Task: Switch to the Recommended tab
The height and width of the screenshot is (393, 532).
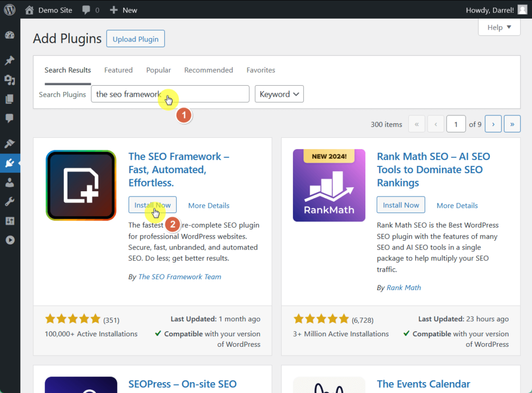Action: (x=209, y=70)
